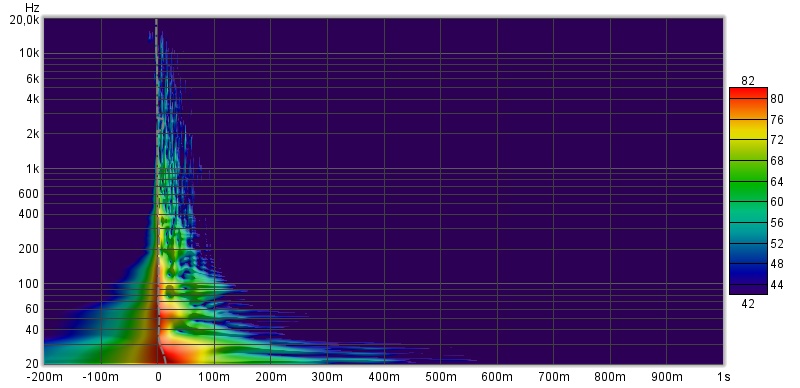The width and height of the screenshot is (800, 388).
Task: Click the 82 maximum above color scale
Action: click(748, 81)
